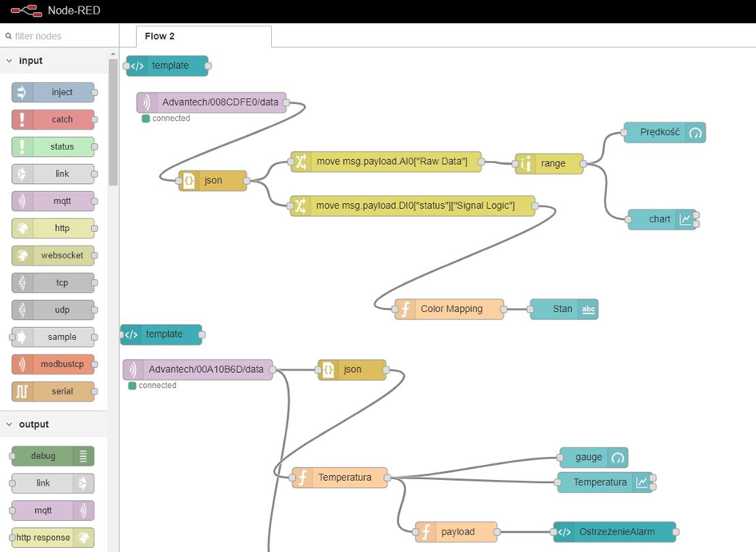Image resolution: width=756 pixels, height=552 pixels.
Task: Select the inject node in the palette
Action: (x=53, y=92)
